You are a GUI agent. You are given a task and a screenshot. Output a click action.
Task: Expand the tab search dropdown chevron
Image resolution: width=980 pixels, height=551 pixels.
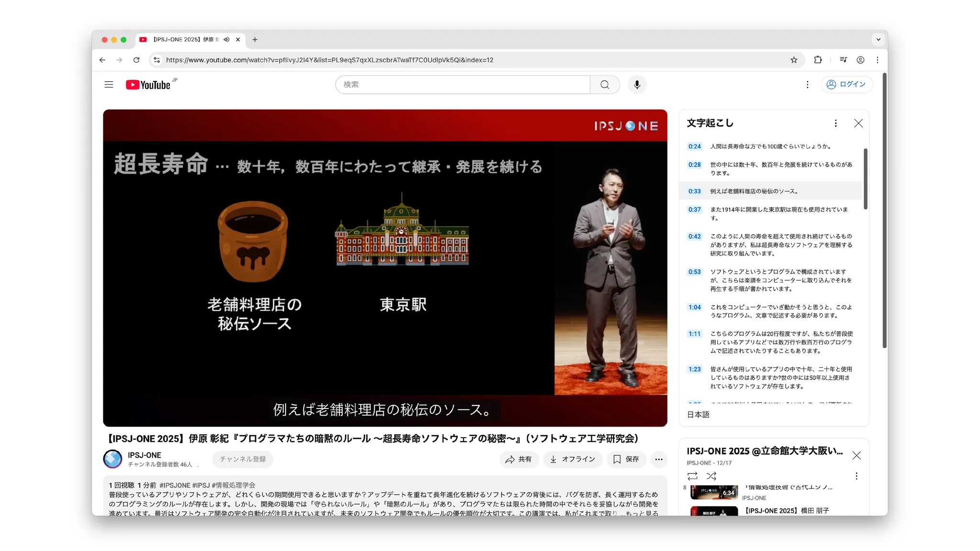point(878,40)
